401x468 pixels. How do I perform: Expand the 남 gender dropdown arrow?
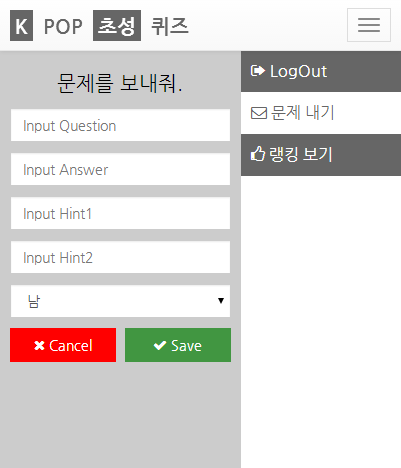221,301
